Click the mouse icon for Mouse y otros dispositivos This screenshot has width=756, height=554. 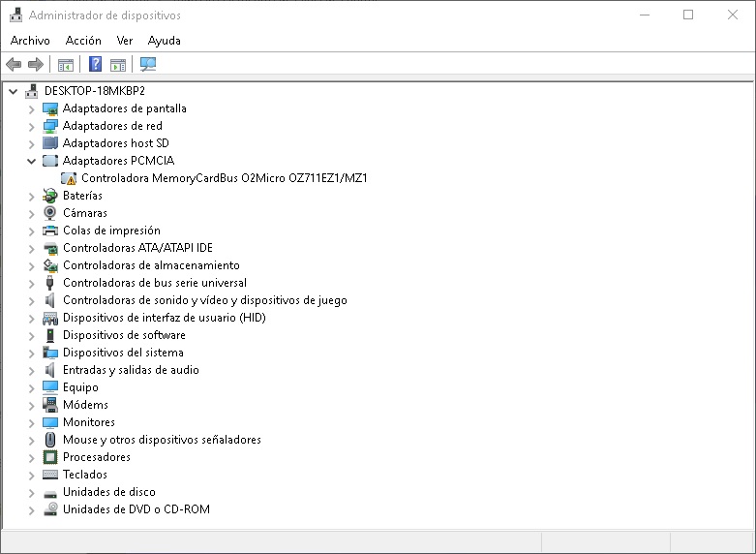(50, 440)
